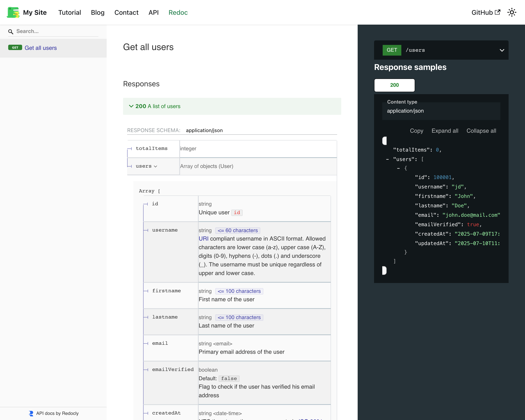This screenshot has width=525, height=420.
Task: Toggle the light/dark mode sun icon
Action: (x=512, y=13)
